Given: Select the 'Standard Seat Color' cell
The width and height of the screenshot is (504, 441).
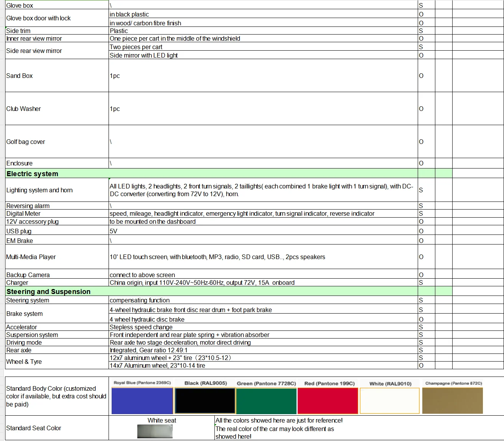Looking at the screenshot, I should coord(57,428).
